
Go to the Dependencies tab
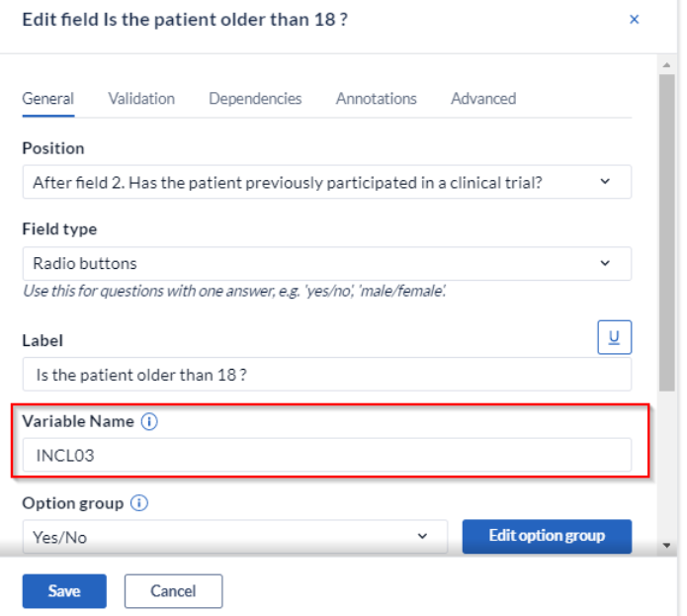pos(255,99)
